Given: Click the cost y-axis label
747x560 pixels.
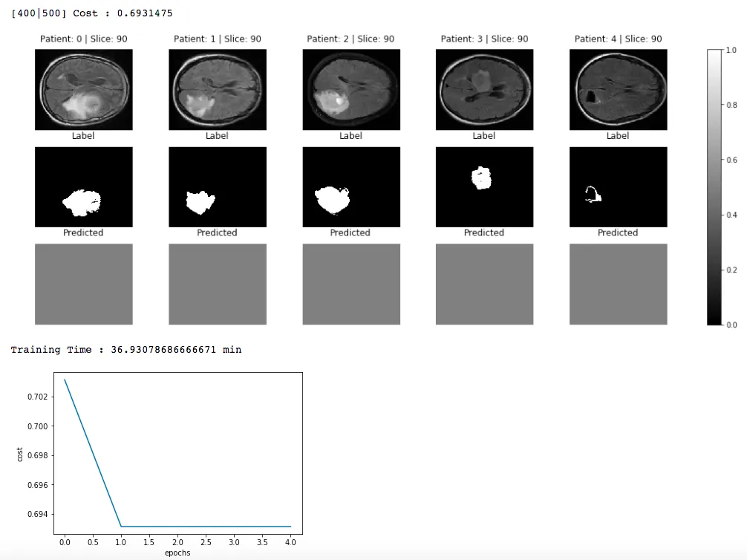Looking at the screenshot, I should point(19,455).
